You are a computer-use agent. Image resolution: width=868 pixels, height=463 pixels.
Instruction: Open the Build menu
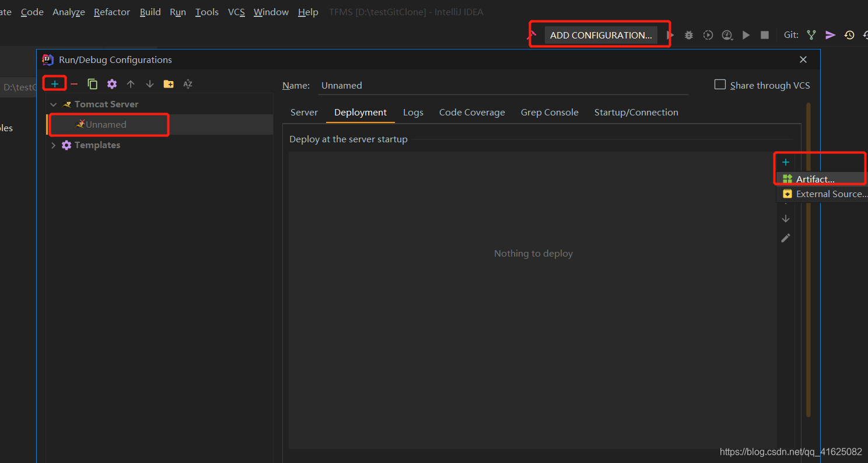150,12
